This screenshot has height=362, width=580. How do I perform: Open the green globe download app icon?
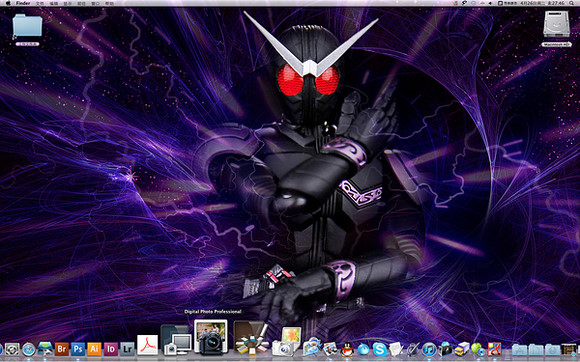tap(478, 349)
